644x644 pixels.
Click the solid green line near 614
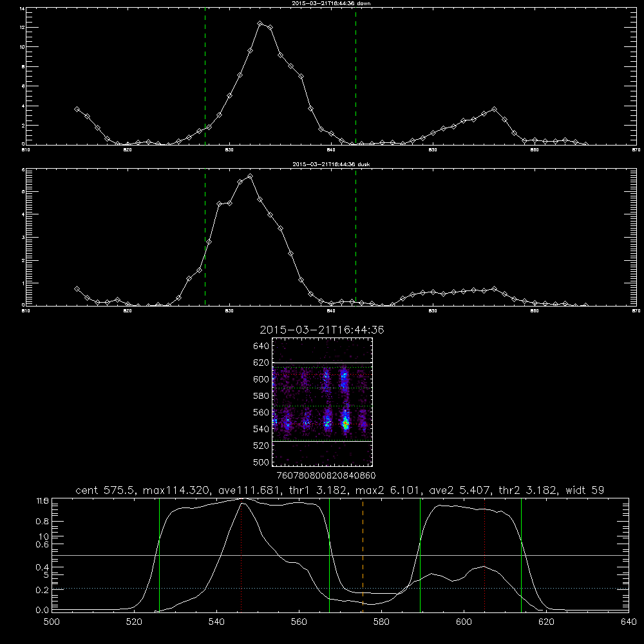521,554
